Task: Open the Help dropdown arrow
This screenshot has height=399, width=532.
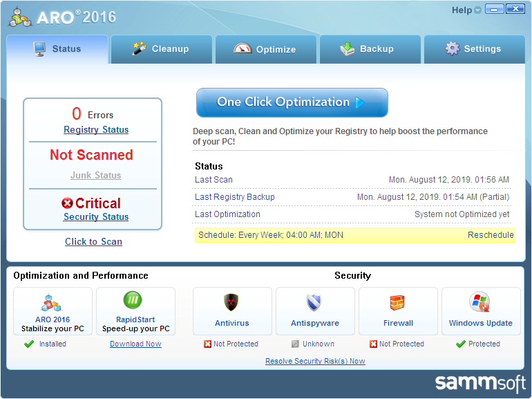Action: click(x=477, y=10)
